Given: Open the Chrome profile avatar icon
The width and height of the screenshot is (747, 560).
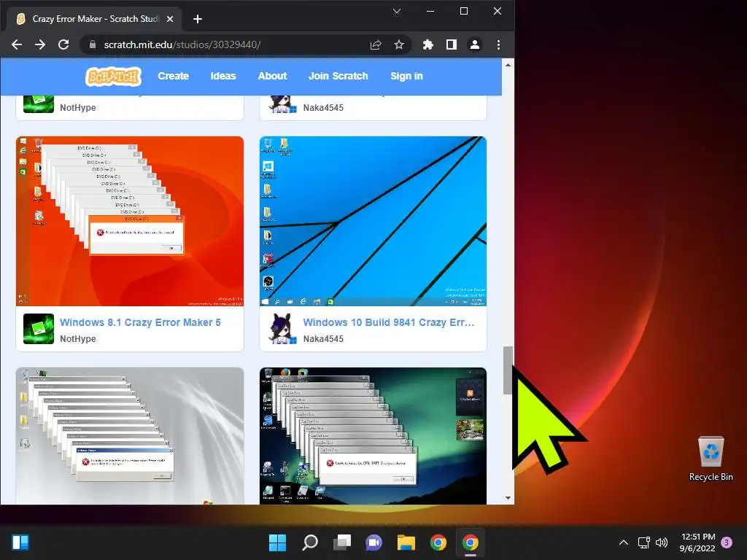Looking at the screenshot, I should pos(474,44).
